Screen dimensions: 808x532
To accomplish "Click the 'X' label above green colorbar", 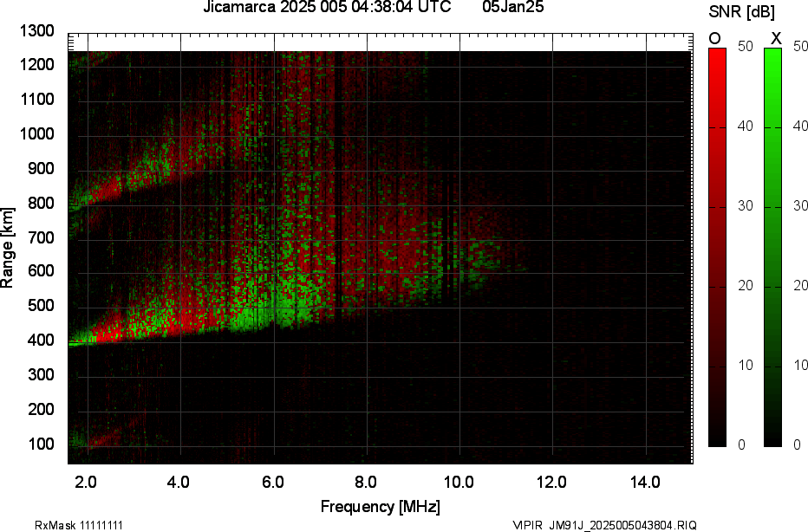I will point(776,39).
